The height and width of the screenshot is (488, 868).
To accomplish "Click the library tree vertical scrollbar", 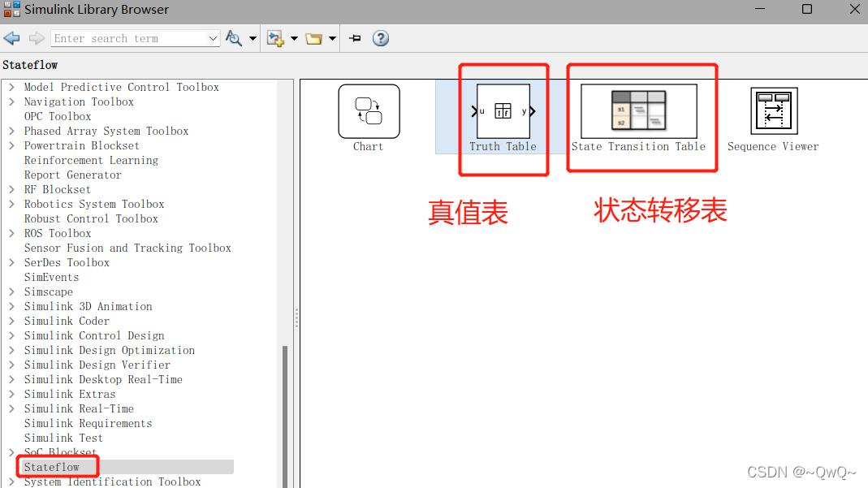I will [x=285, y=417].
